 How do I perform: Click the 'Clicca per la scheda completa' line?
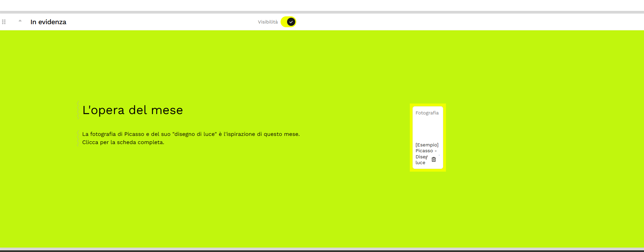tap(123, 142)
